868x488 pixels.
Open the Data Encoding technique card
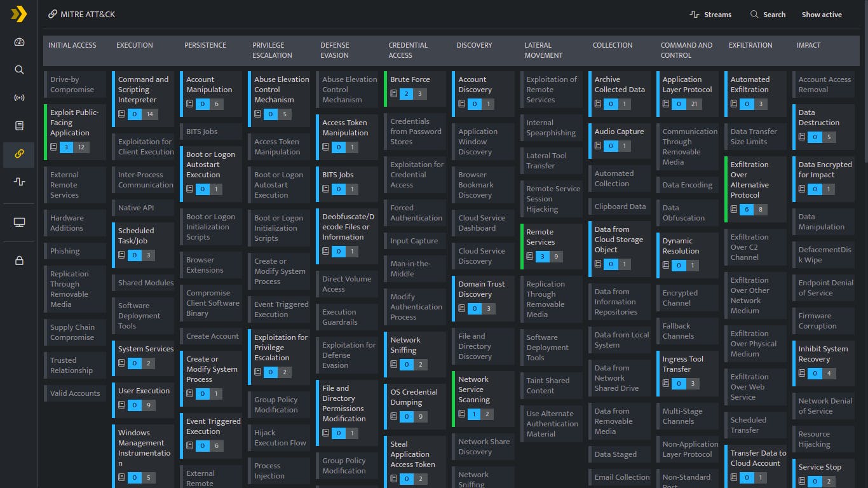pos(688,185)
